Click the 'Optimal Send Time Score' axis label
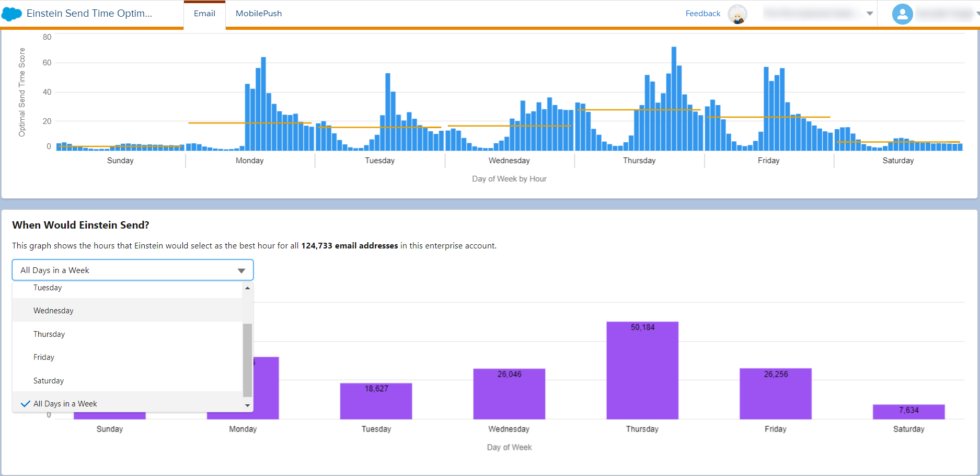Viewport: 980px width, 476px height. click(x=22, y=92)
